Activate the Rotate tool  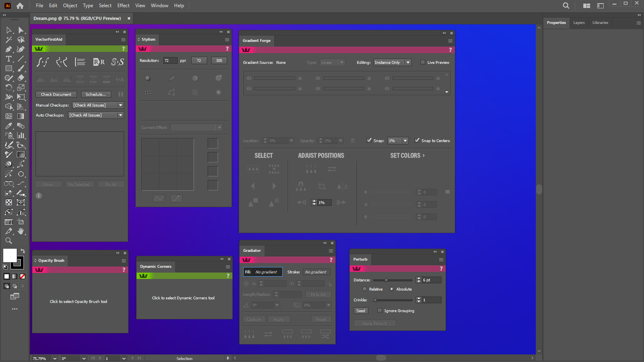tap(9, 88)
